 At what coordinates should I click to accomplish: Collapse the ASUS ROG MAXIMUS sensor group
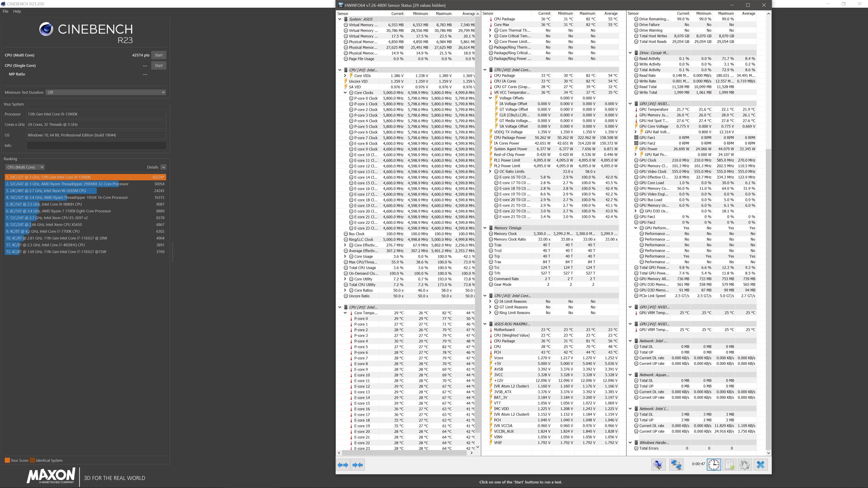(485, 324)
